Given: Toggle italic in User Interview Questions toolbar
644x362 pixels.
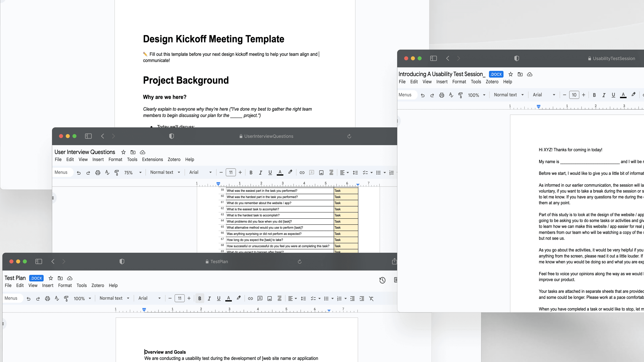Looking at the screenshot, I should [260, 172].
